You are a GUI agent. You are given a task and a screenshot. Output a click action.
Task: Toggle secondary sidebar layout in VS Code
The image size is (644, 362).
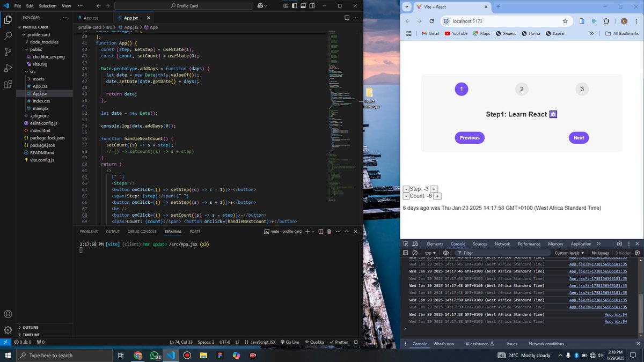(312, 6)
